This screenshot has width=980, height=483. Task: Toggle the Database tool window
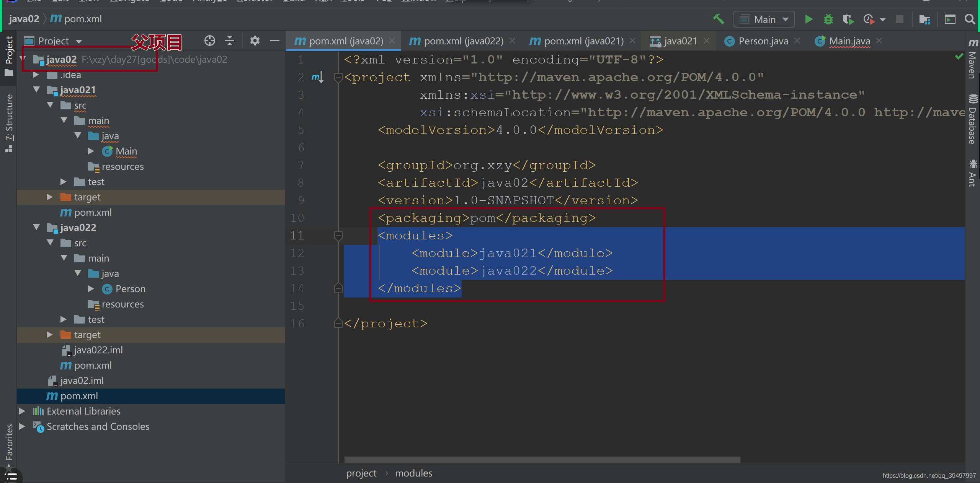point(972,120)
